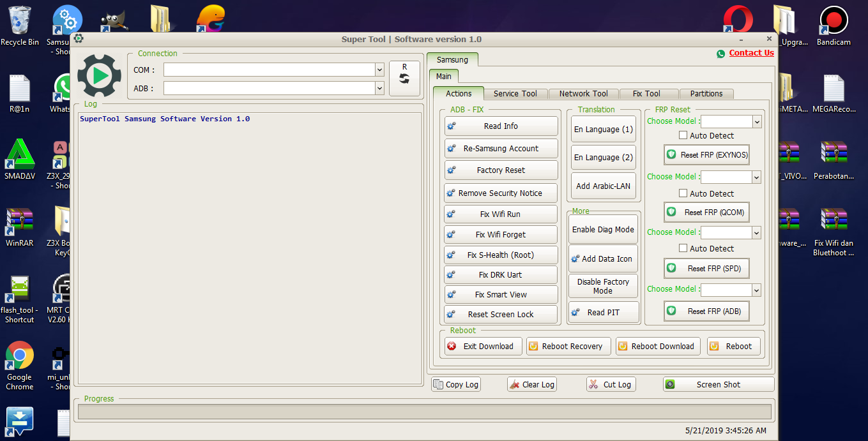The height and width of the screenshot is (441, 868).
Task: Click the Progress bar
Action: 425,412
